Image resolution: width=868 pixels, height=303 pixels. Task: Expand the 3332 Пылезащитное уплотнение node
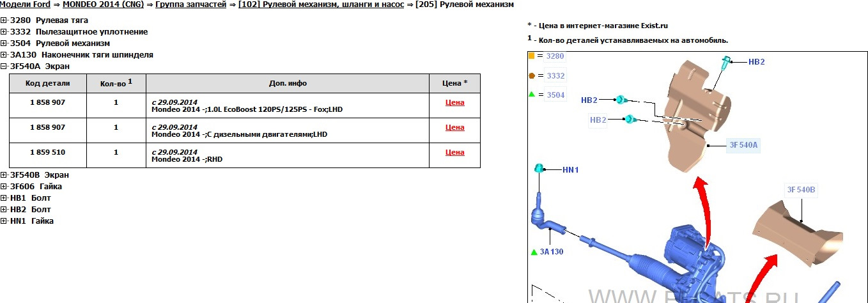click(x=4, y=32)
